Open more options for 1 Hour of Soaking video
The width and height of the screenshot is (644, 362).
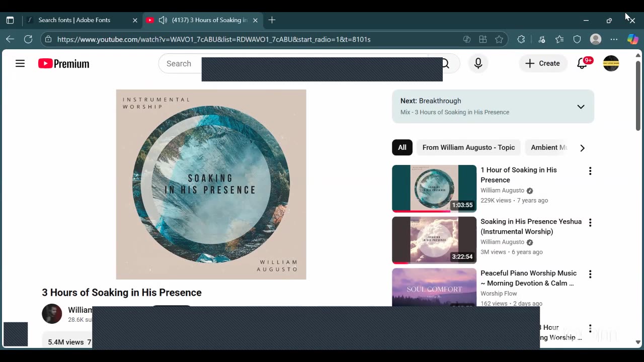[x=590, y=171]
